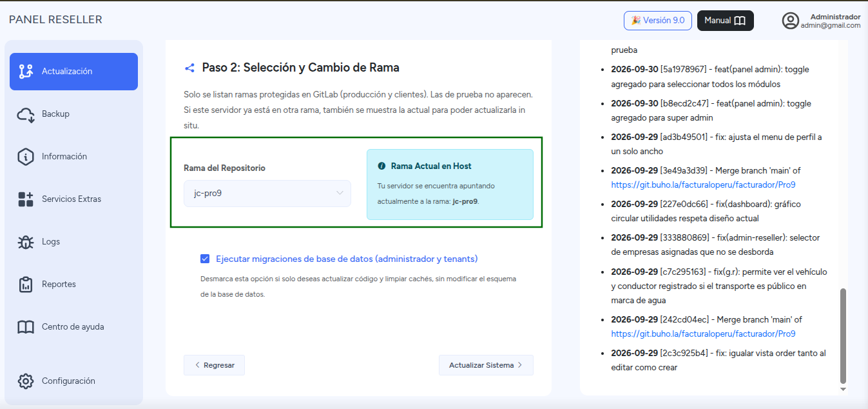The height and width of the screenshot is (409, 868).
Task: Click the Regresar button
Action: [x=214, y=365]
